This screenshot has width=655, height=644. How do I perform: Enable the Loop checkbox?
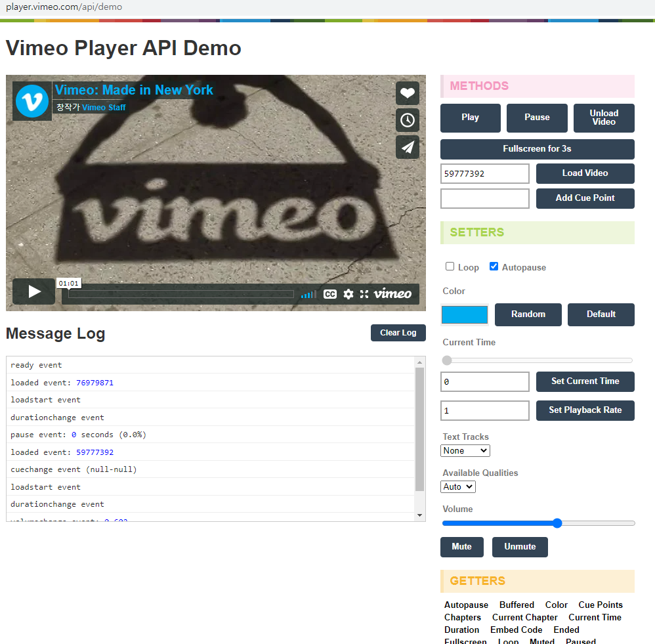(x=450, y=267)
